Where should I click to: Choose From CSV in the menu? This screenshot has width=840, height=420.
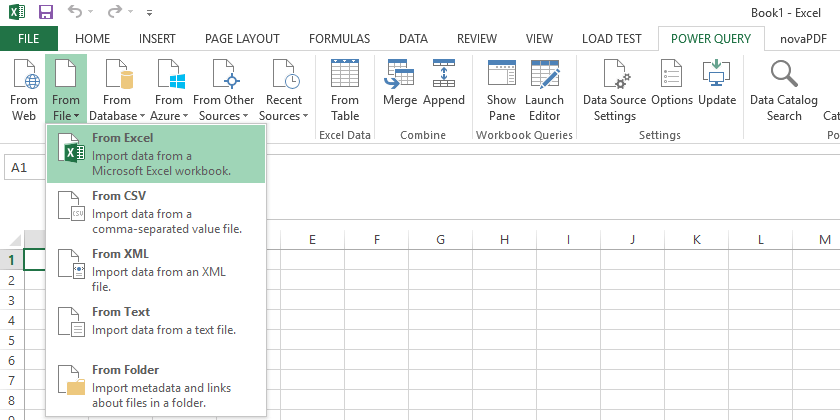(x=156, y=212)
